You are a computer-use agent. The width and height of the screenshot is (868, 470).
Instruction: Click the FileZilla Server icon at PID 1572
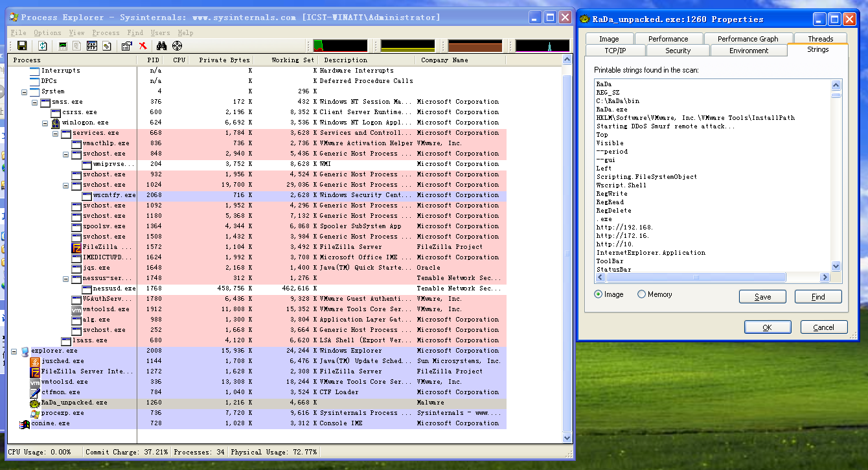pos(76,247)
